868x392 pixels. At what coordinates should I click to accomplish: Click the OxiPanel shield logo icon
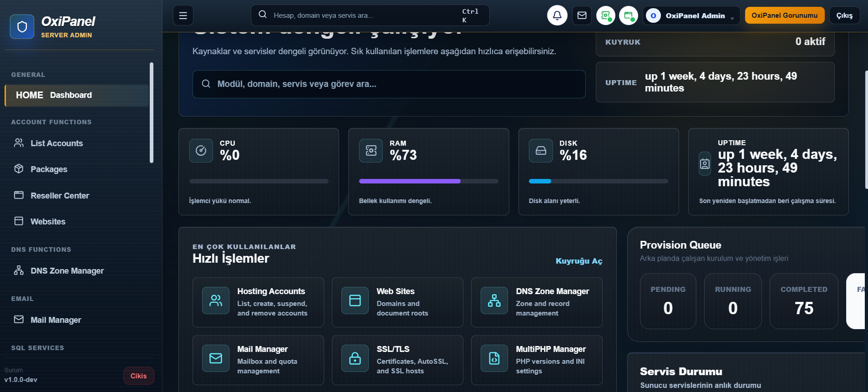[x=22, y=27]
